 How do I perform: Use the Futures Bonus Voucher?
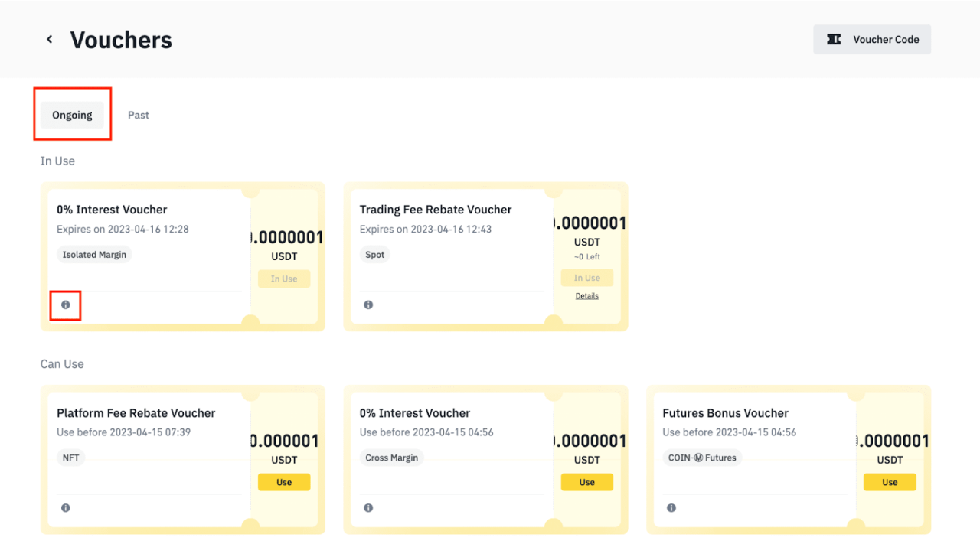click(890, 482)
